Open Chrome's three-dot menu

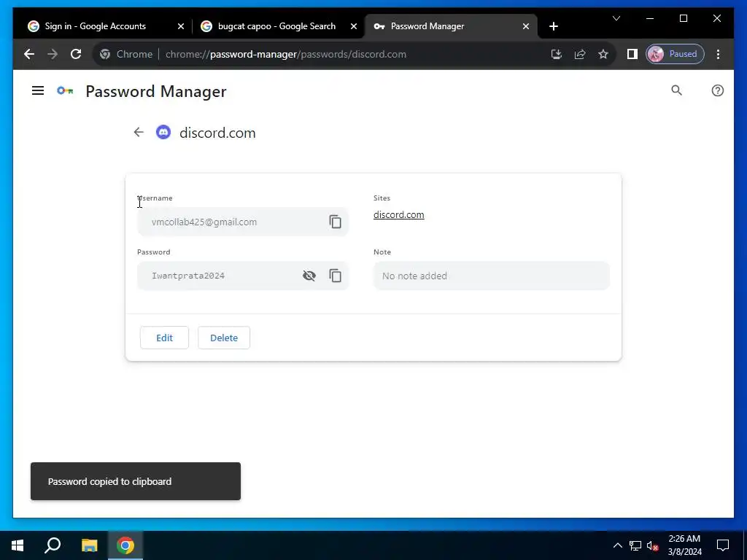718,54
